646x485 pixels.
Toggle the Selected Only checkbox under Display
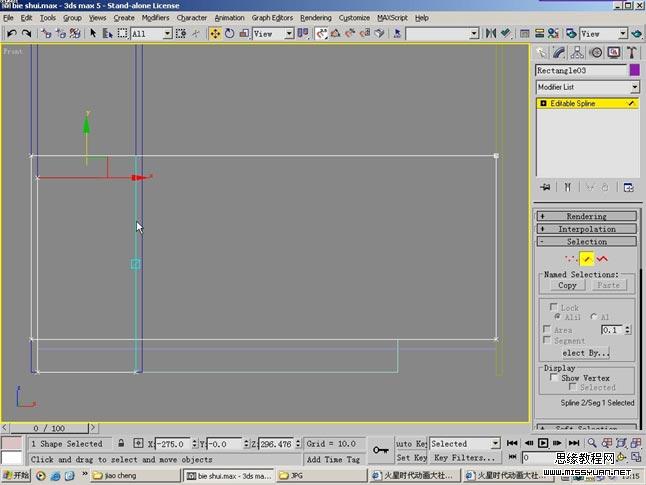tap(573, 387)
